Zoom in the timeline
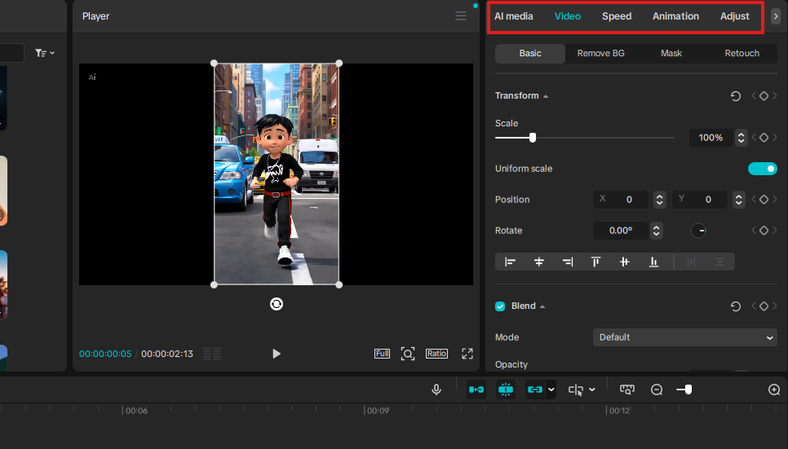 click(x=774, y=390)
